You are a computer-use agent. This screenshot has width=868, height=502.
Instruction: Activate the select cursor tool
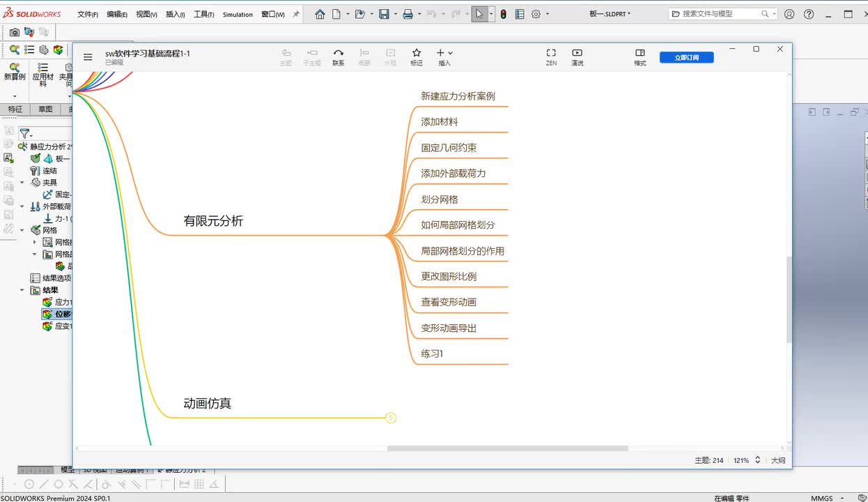click(x=479, y=14)
